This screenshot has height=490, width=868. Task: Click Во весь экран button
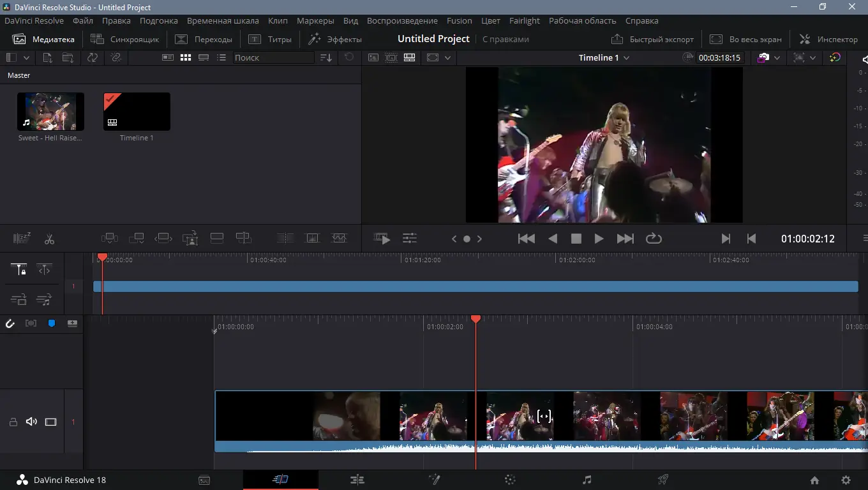point(745,39)
